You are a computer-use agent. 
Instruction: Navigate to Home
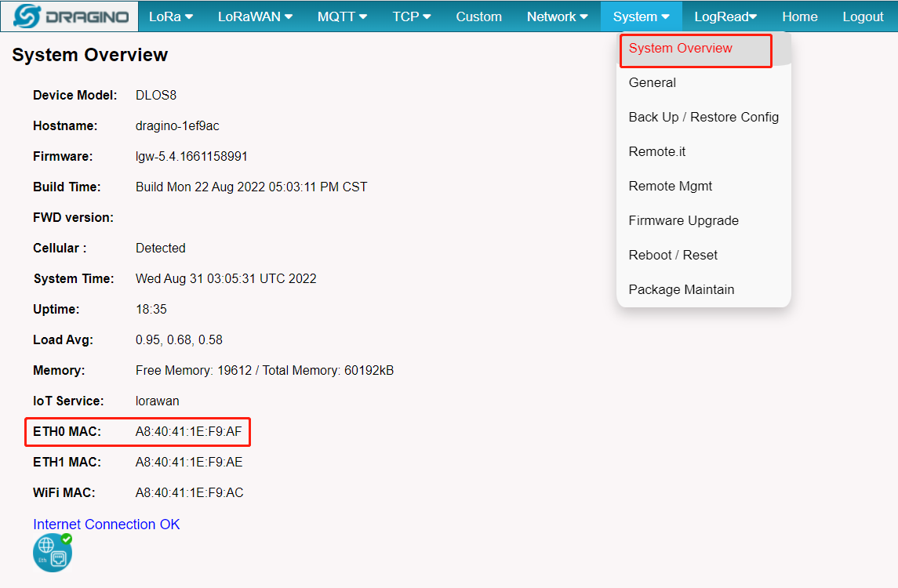(799, 16)
